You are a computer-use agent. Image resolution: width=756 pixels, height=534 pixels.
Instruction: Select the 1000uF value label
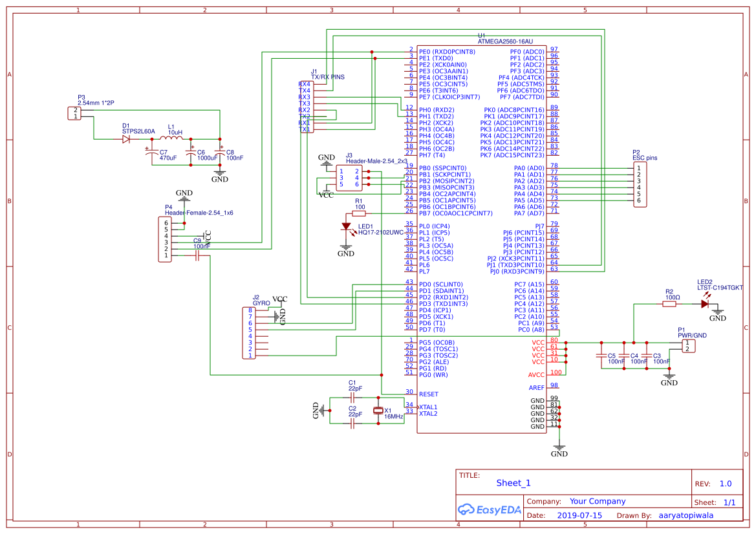click(208, 158)
